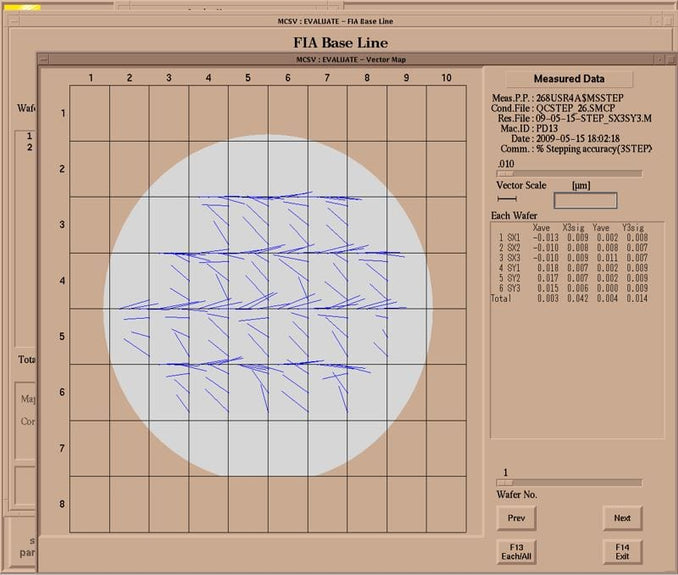Select the 5 SY2 row in Each Wafer
This screenshot has height=575, width=678.
click(x=573, y=278)
